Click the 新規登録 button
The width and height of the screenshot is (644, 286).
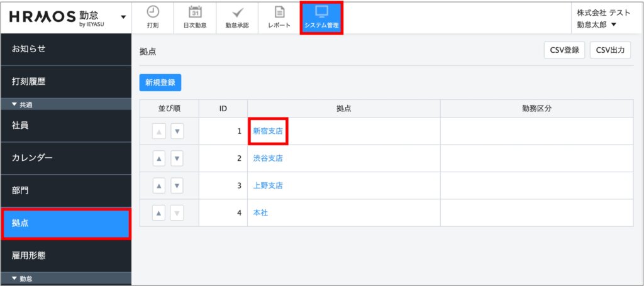coord(160,82)
